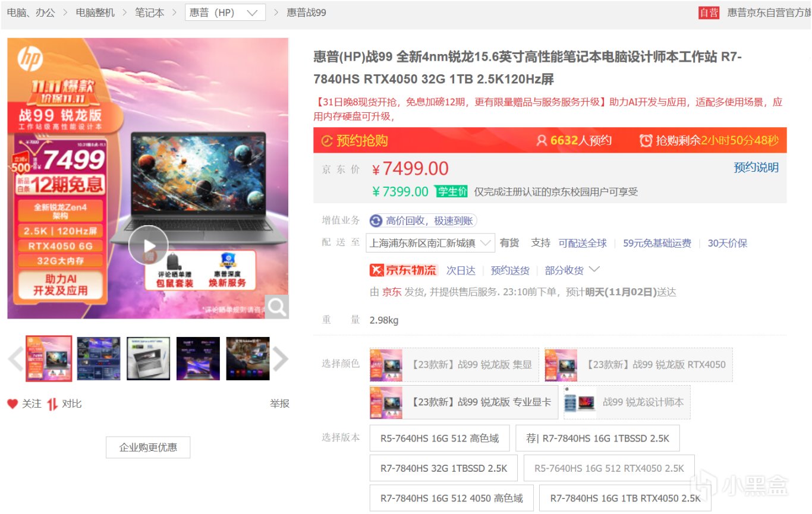Select the first product thumbnail
This screenshot has height=514, width=812.
49,358
